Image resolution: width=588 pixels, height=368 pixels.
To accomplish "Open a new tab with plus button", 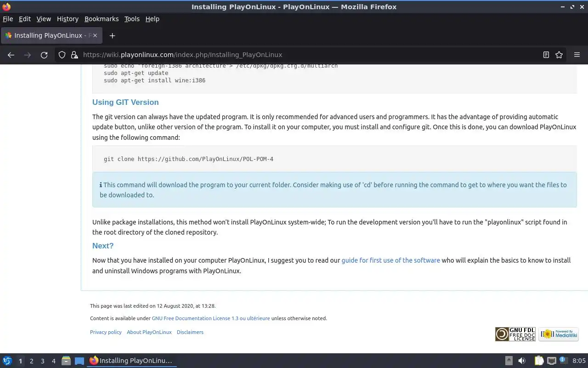I will (x=112, y=35).
